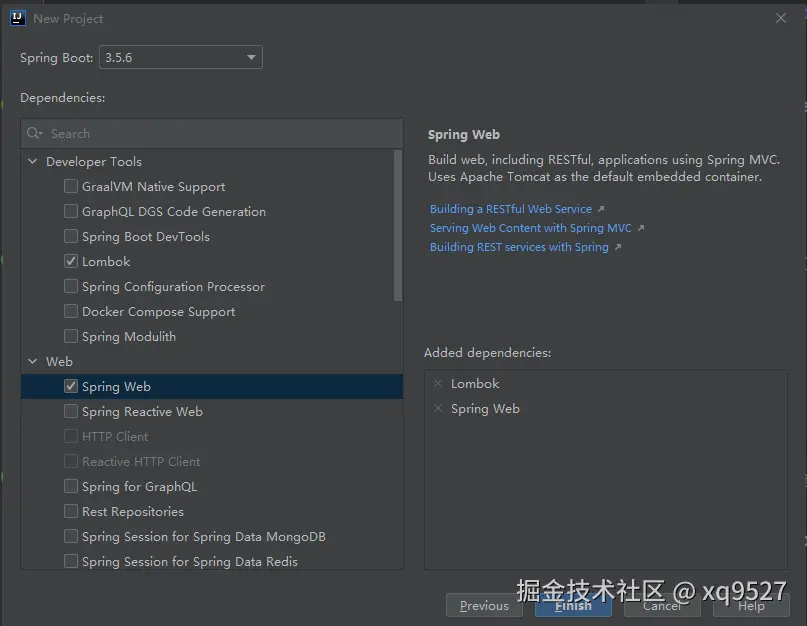Check GraphQL DGS Code Generation
Viewport: 807px width, 626px height.
coord(71,211)
